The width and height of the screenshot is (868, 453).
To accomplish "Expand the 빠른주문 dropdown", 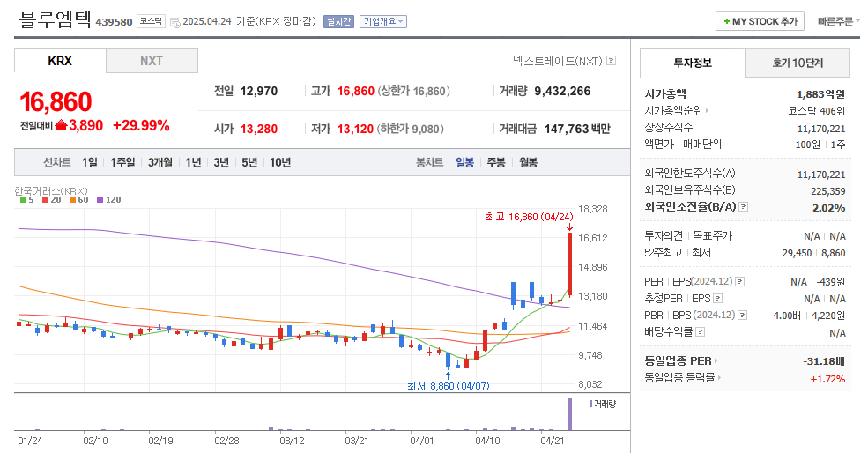I will tap(838, 22).
